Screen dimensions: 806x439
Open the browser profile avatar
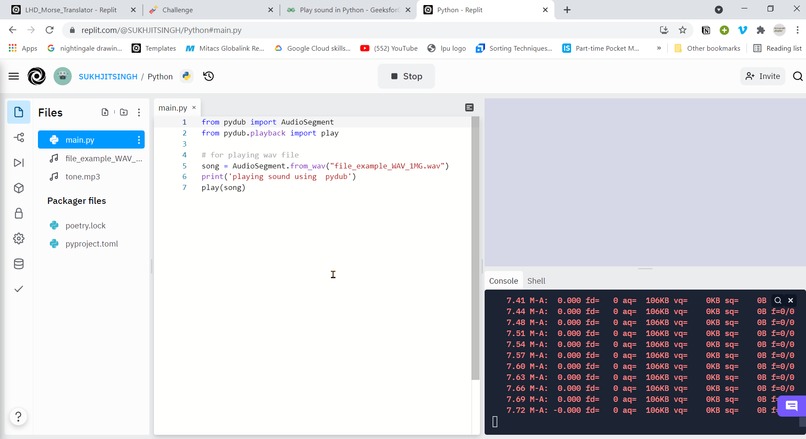click(x=779, y=30)
